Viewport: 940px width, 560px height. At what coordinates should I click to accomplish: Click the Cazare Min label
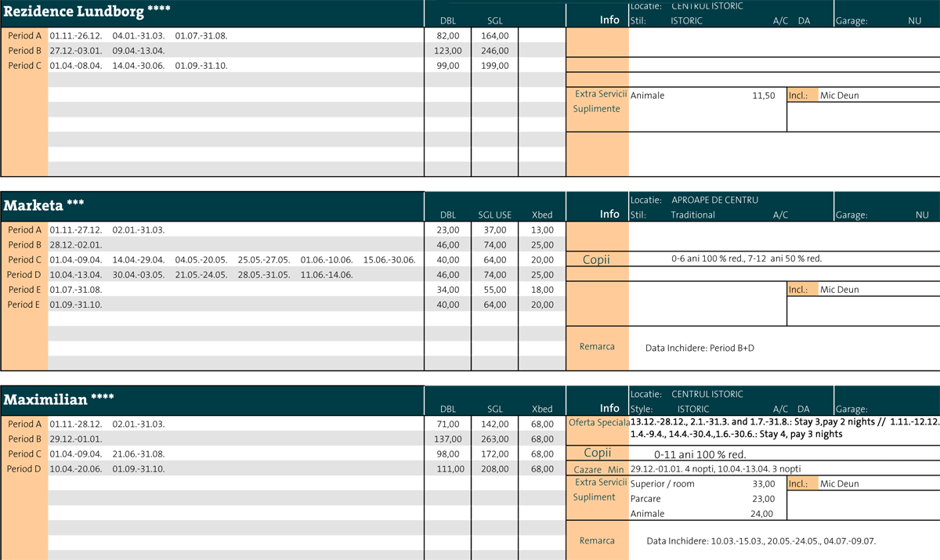coord(598,468)
